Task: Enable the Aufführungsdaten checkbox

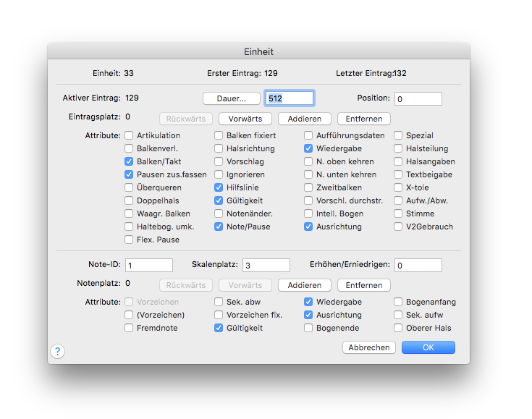Action: [x=308, y=135]
